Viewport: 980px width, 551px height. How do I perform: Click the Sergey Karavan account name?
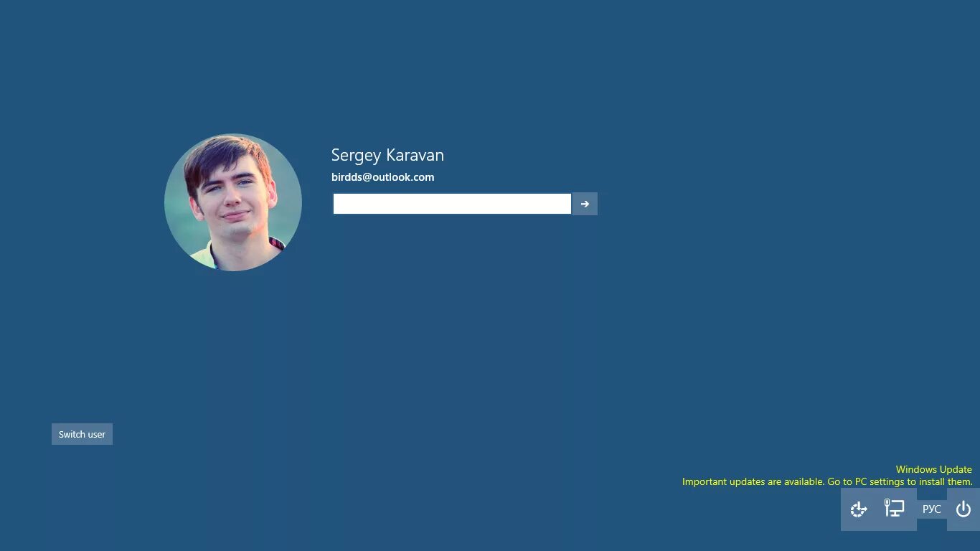387,155
